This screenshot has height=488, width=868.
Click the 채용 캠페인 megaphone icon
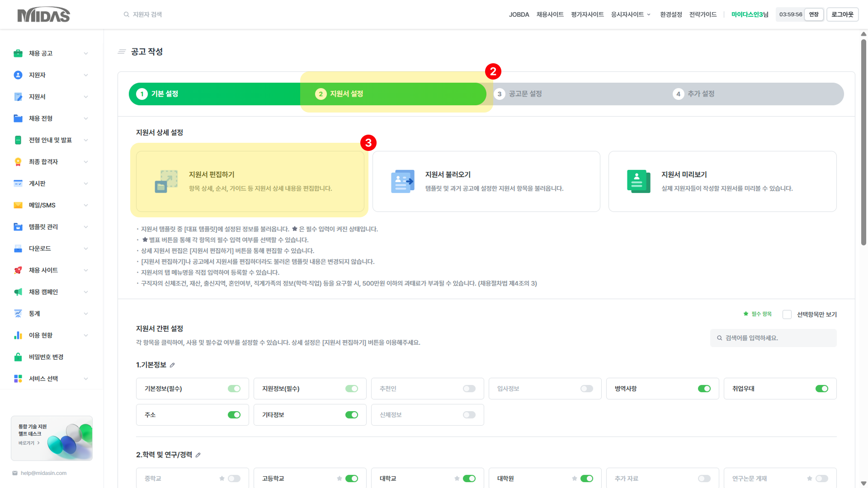[18, 292]
